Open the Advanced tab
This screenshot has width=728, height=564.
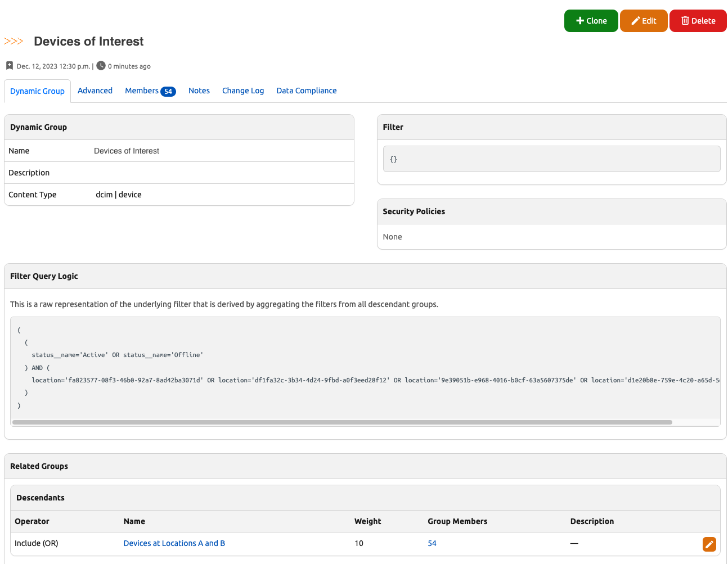click(95, 91)
